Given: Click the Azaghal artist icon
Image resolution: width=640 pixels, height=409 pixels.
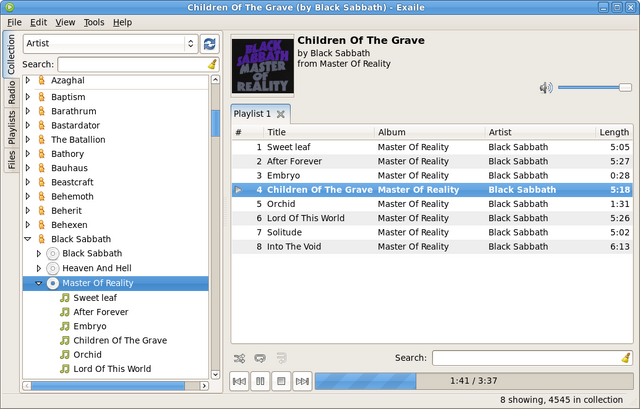Looking at the screenshot, I should [41, 80].
